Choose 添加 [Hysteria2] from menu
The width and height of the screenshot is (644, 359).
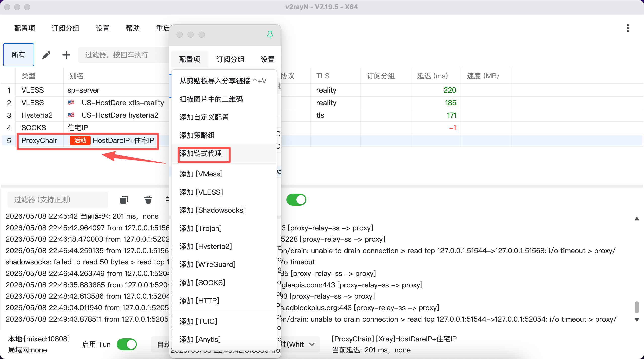coord(224,246)
